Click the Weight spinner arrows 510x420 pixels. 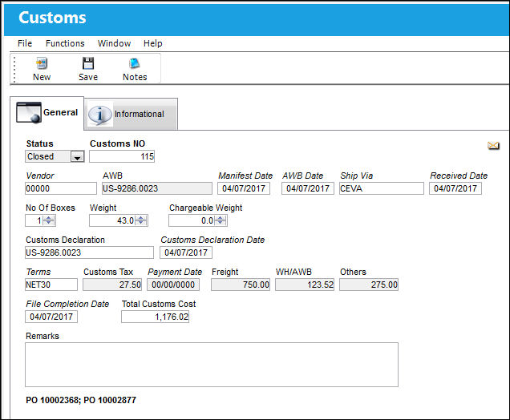[141, 220]
